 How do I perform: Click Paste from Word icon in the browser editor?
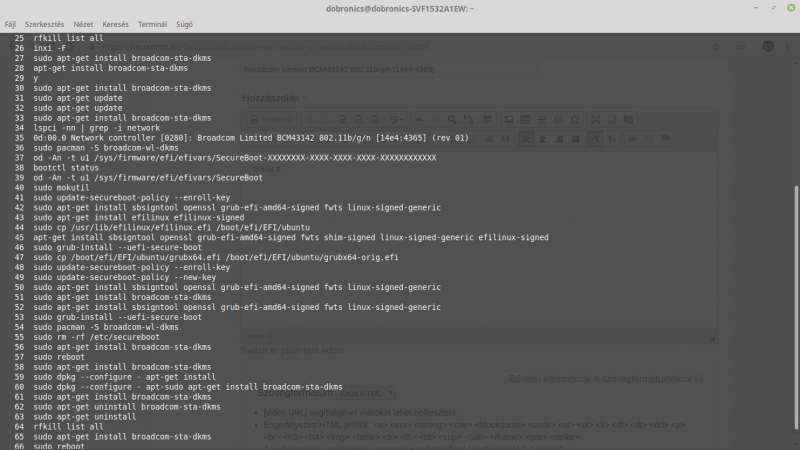click(x=375, y=119)
